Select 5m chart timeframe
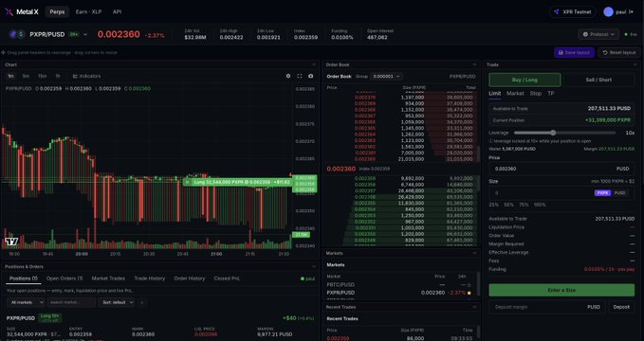This screenshot has width=644, height=341. click(x=26, y=76)
